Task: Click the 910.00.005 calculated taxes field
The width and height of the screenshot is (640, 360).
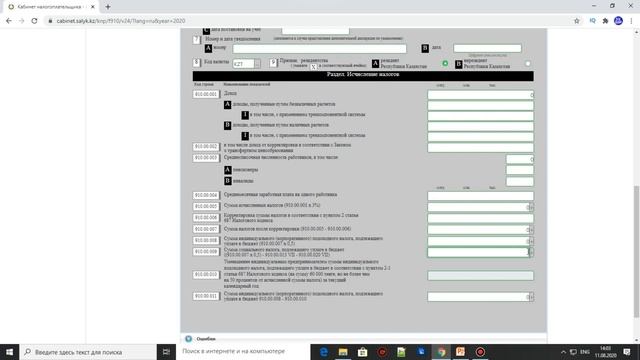Action: tap(478, 207)
